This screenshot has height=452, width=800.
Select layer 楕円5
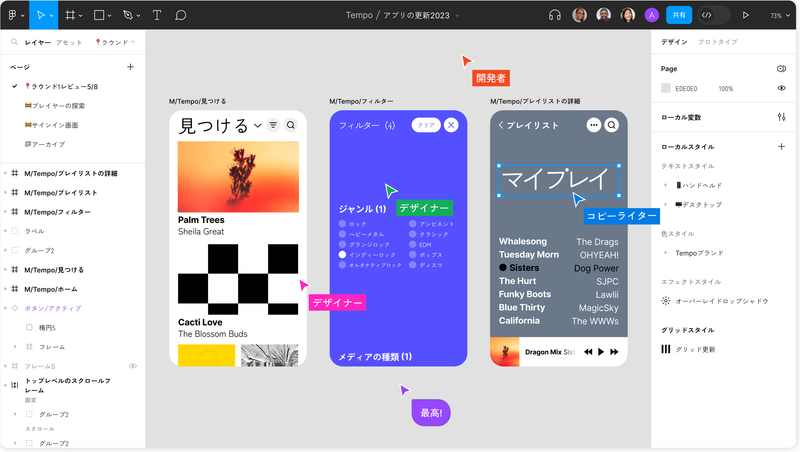click(47, 328)
